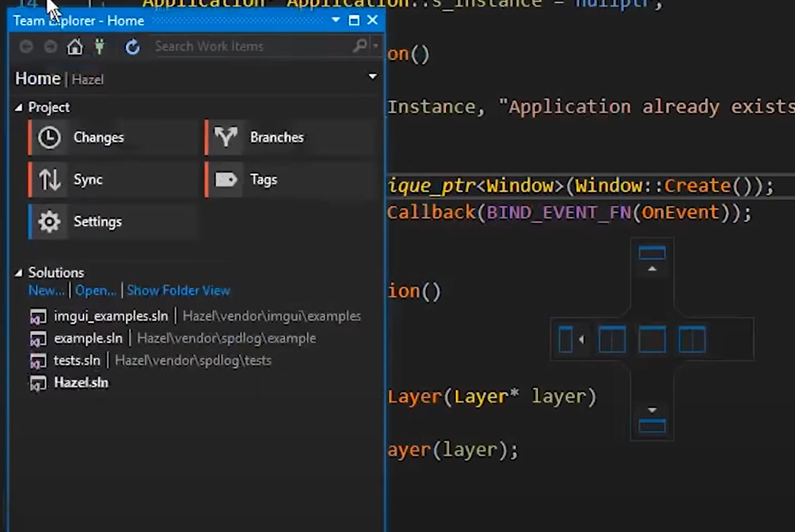Viewport: 795px width, 532px height.
Task: Click the imgui_examples.sln file icon
Action: 38,316
